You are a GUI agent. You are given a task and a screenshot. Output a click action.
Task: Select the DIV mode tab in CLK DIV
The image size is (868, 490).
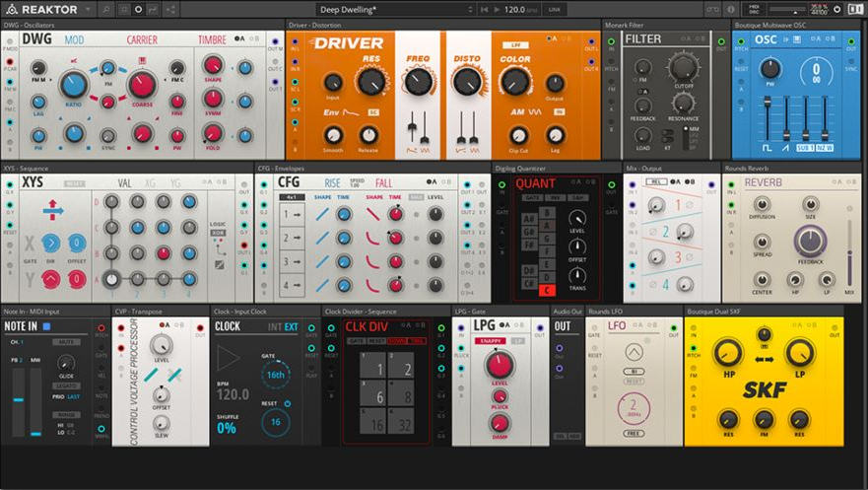click(395, 341)
